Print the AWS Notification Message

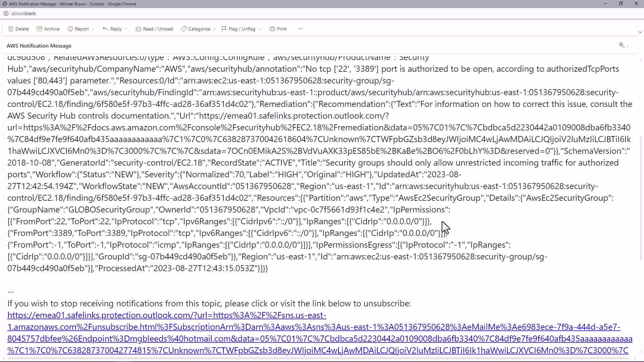pyautogui.click(x=278, y=29)
